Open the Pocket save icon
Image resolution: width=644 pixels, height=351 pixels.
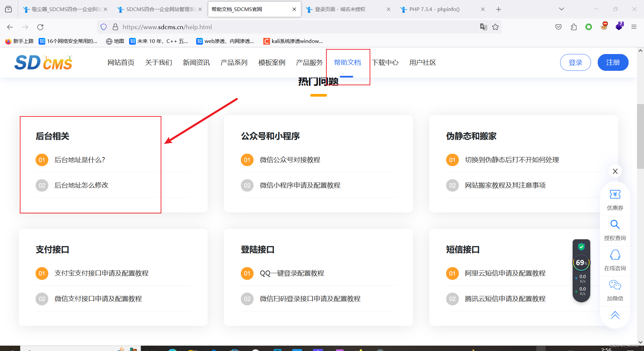click(x=558, y=27)
